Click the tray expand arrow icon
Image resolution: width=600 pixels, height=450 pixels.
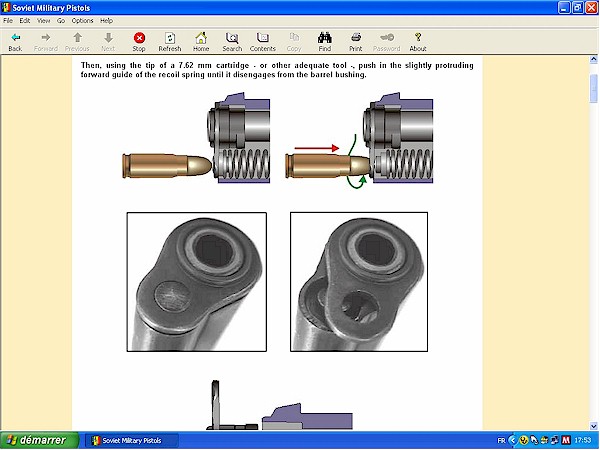tap(512, 440)
